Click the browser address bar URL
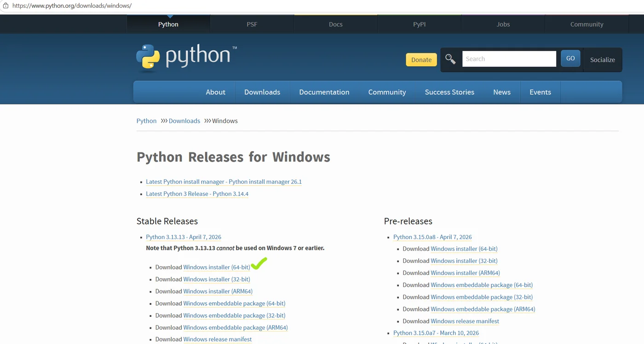The height and width of the screenshot is (344, 644). [72, 6]
